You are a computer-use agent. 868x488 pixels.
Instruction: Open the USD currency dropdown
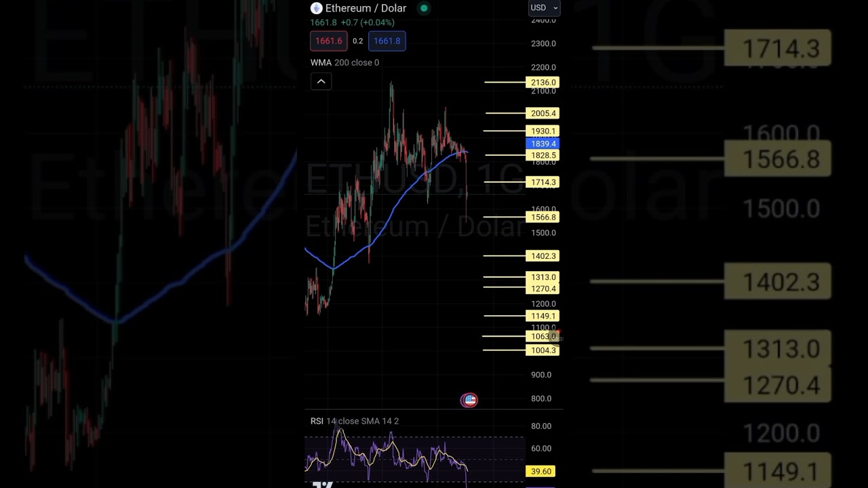[x=544, y=7]
